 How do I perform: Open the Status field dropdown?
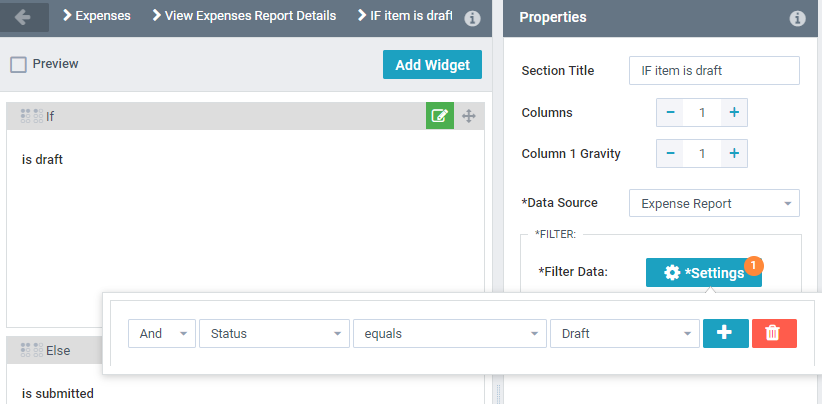point(274,334)
